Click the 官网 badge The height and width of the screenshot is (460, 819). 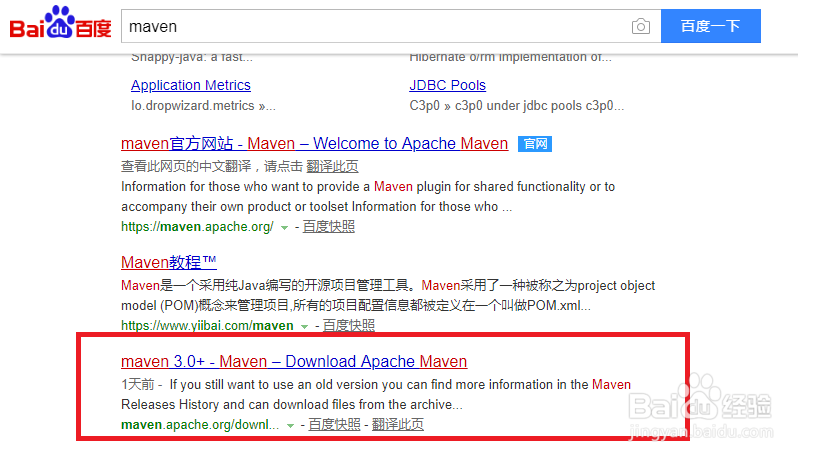(x=535, y=144)
